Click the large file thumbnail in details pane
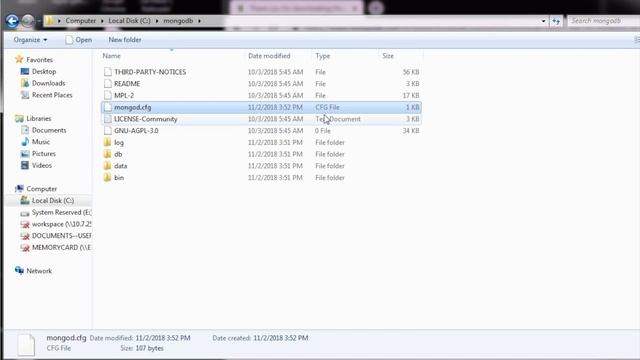 click(x=26, y=344)
